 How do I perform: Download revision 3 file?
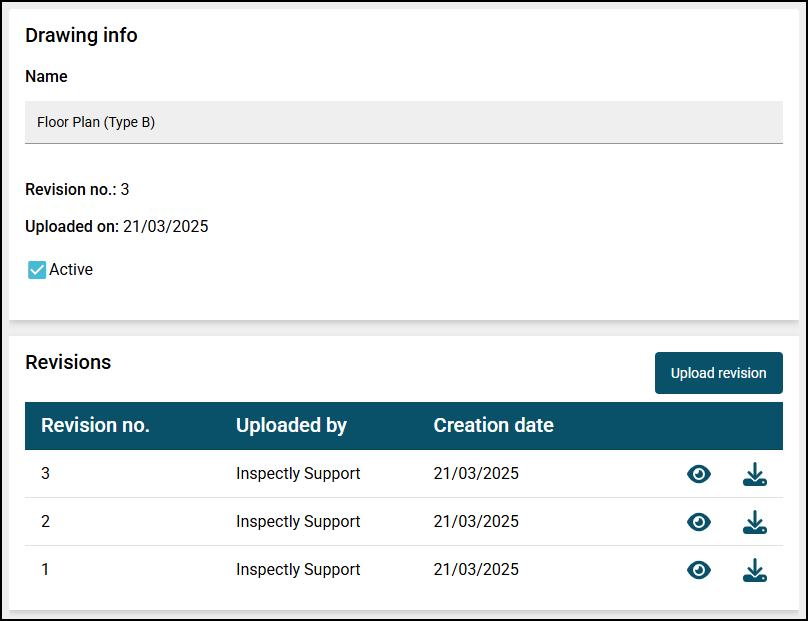pos(755,474)
